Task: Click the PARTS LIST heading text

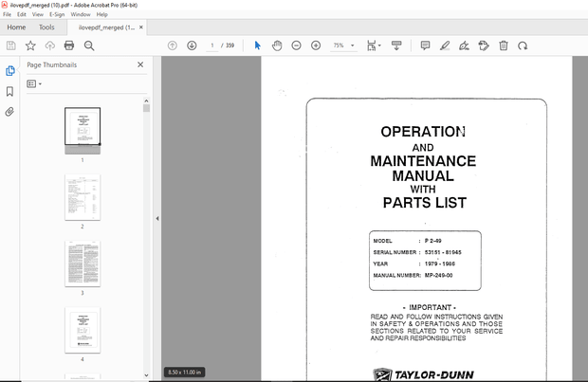Action: click(425, 203)
